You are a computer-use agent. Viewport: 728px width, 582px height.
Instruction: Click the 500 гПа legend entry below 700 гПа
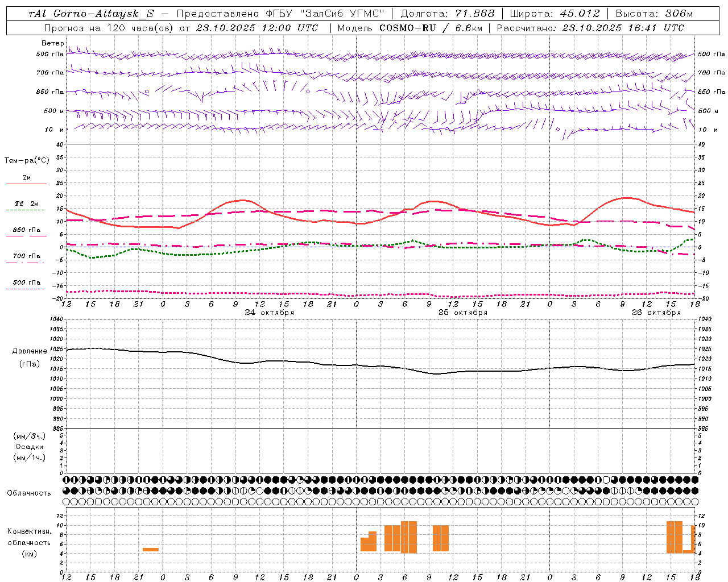click(x=27, y=282)
